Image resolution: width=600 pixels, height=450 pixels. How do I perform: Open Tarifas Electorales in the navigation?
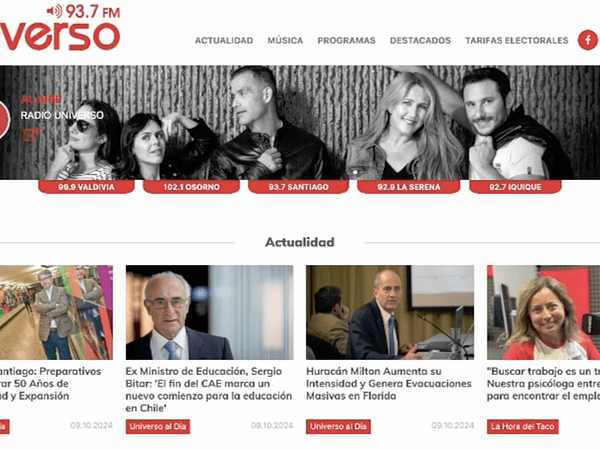517,40
